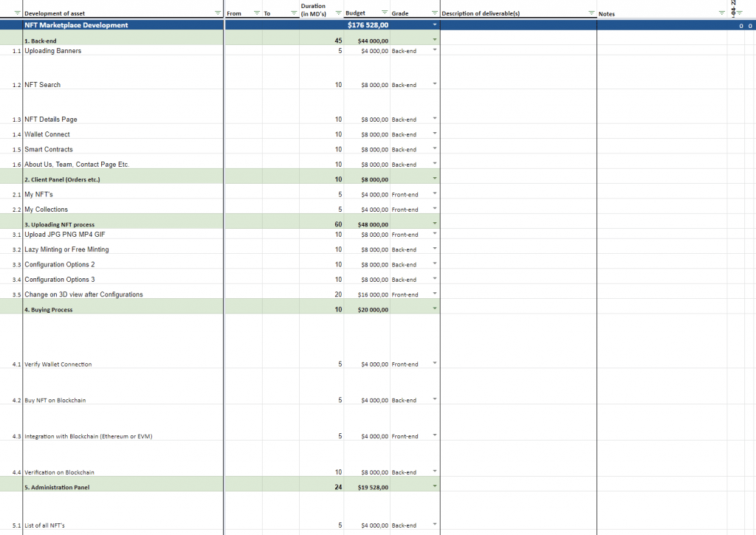Open grade dropdown for Change on 3D view row

(434, 294)
